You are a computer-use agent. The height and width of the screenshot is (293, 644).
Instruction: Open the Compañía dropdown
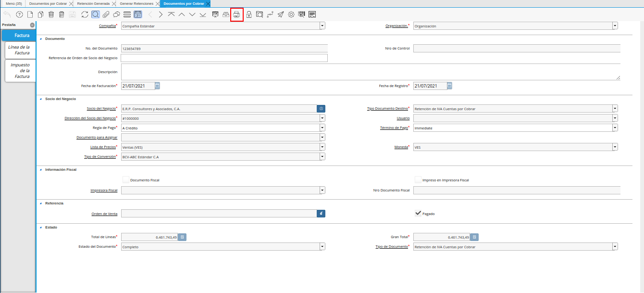point(322,26)
